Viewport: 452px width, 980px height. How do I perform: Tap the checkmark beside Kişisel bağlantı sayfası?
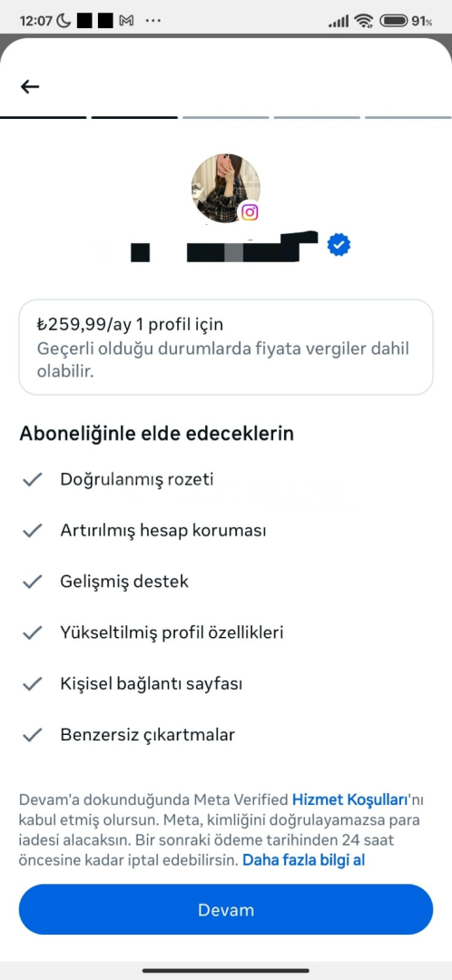point(32,684)
